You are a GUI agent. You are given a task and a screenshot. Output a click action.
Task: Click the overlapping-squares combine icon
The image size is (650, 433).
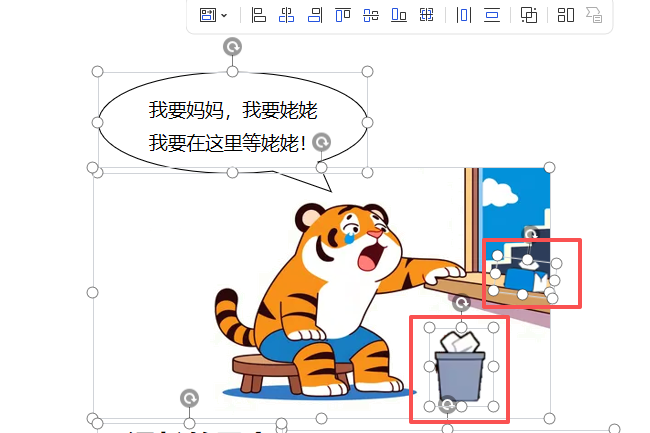529,15
